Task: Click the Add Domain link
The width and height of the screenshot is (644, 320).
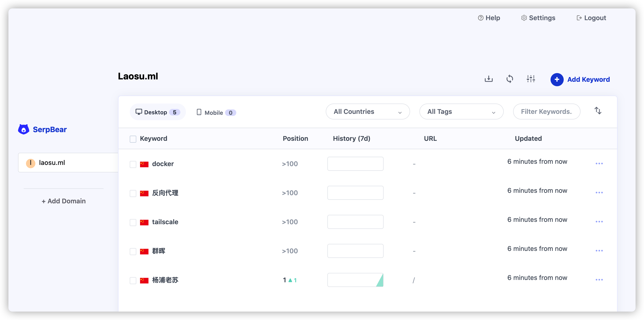Action: pyautogui.click(x=63, y=201)
